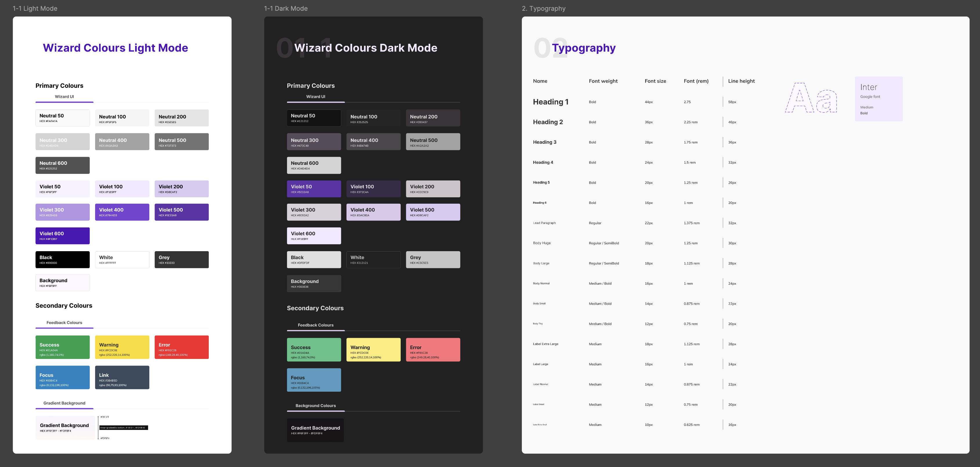Viewport: 980px width, 467px height.
Task: Pick the light mode Focus blue swatch
Action: [x=63, y=378]
